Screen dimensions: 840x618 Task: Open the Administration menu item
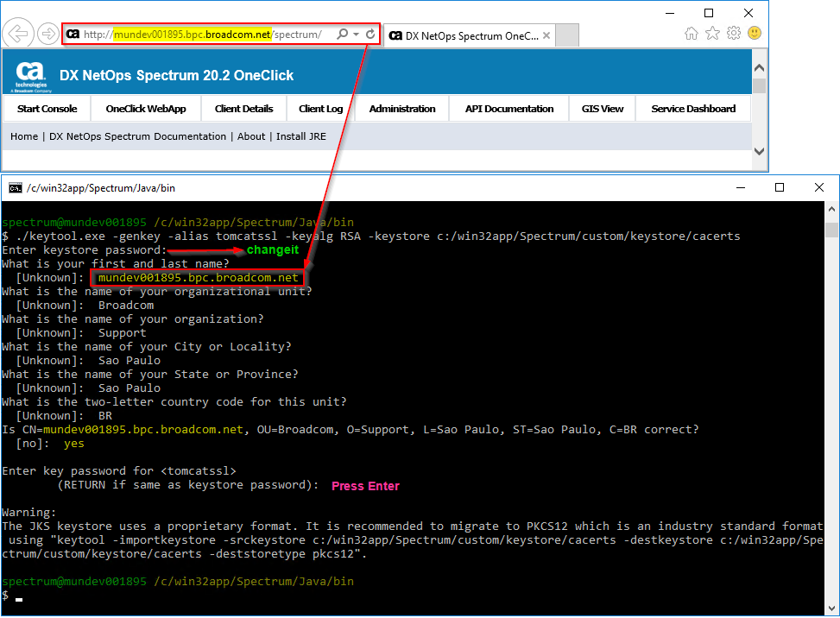coord(402,109)
